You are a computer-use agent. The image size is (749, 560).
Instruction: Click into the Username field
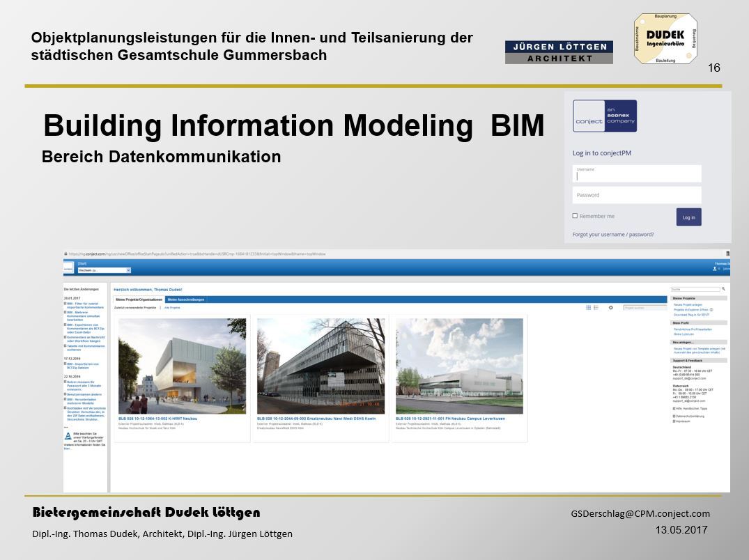[637, 174]
